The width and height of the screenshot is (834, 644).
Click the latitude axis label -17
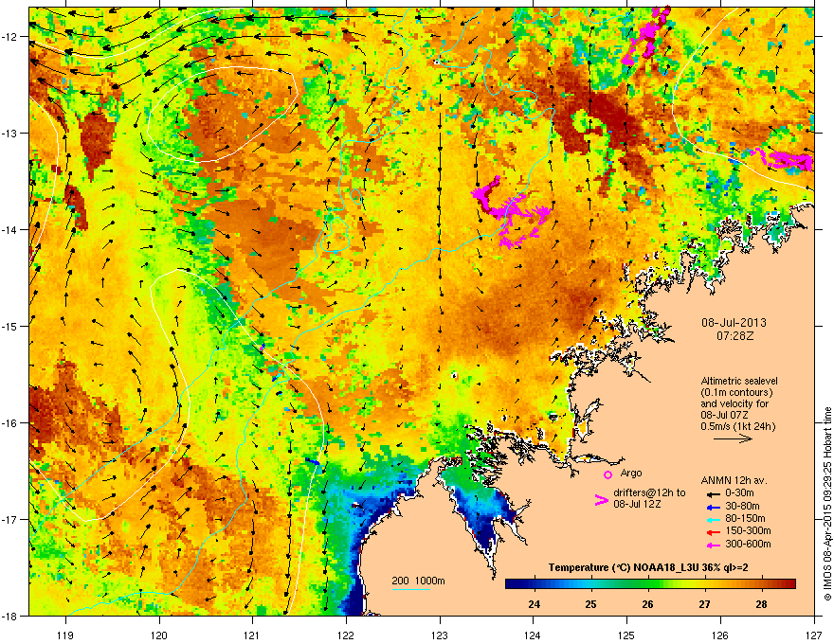coord(10,519)
